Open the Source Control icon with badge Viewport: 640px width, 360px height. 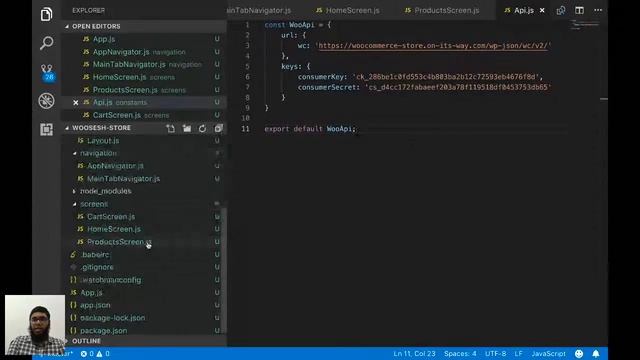click(47, 72)
